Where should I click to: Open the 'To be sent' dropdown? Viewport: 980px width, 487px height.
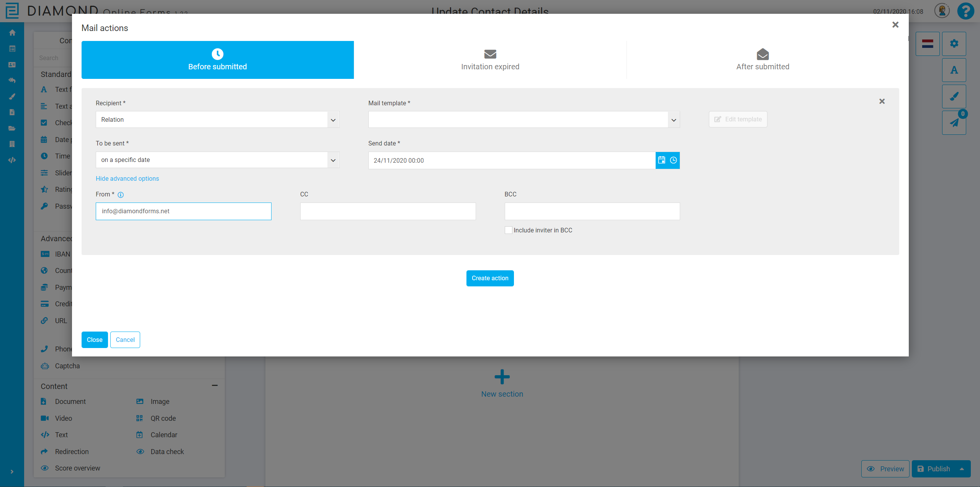coord(332,160)
